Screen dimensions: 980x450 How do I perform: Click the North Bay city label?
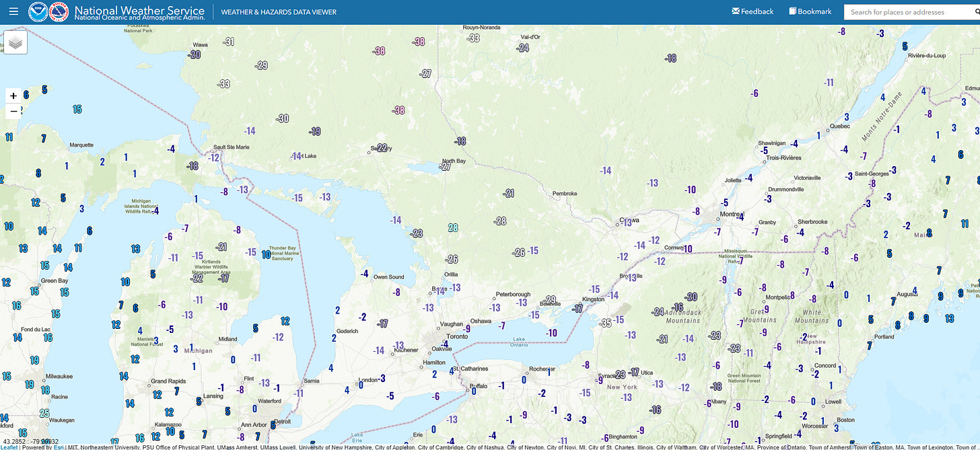point(454,161)
